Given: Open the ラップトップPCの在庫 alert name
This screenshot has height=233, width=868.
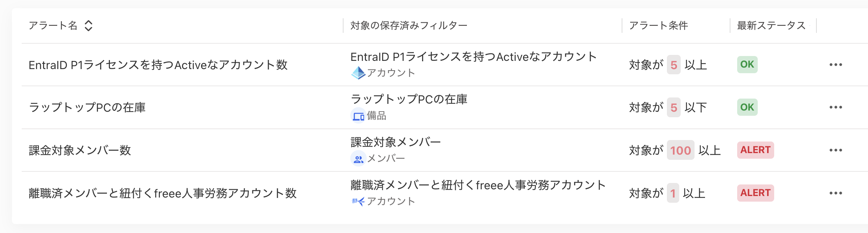Looking at the screenshot, I should (87, 108).
